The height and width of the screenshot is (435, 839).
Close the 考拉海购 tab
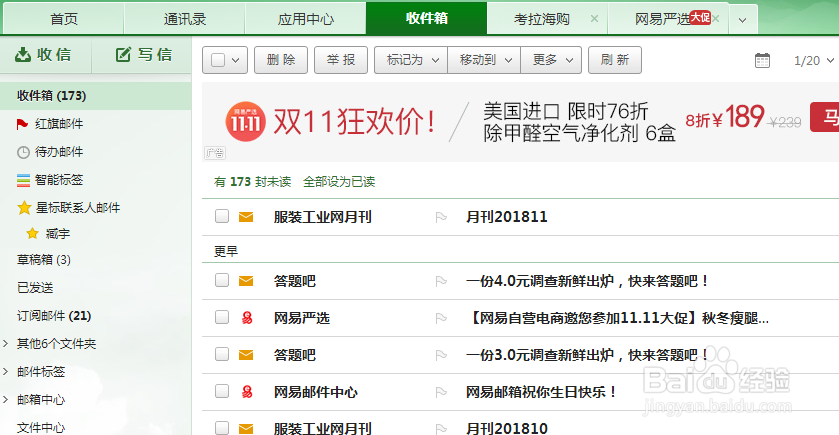594,19
